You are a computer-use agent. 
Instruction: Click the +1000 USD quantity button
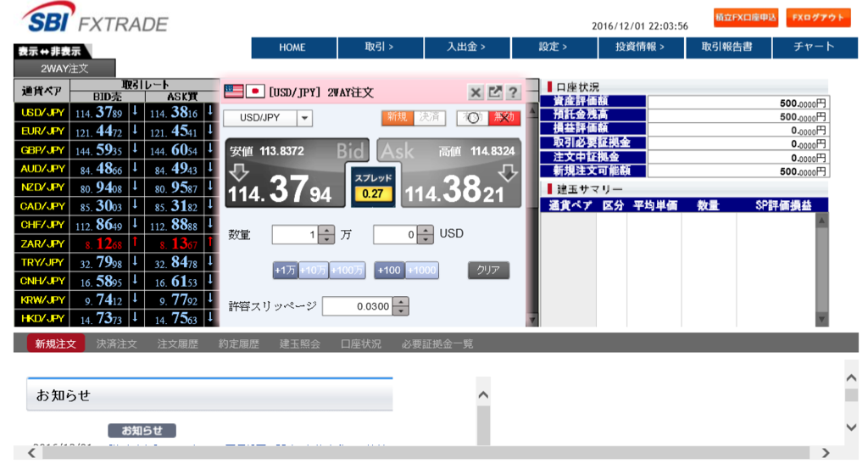[422, 271]
